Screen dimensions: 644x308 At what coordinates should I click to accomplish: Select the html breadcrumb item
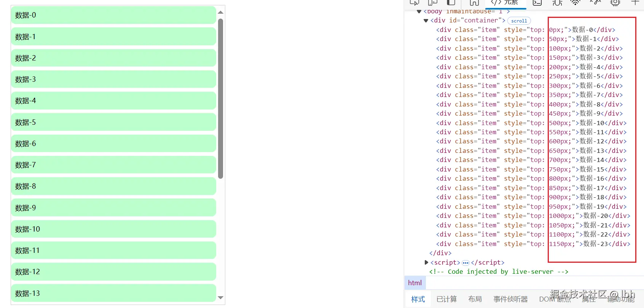tap(415, 283)
